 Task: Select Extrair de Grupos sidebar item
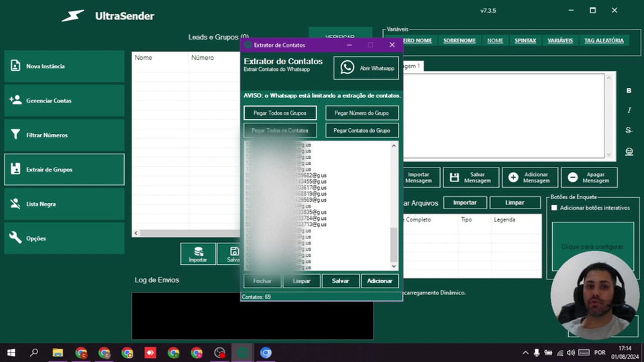pos(64,170)
